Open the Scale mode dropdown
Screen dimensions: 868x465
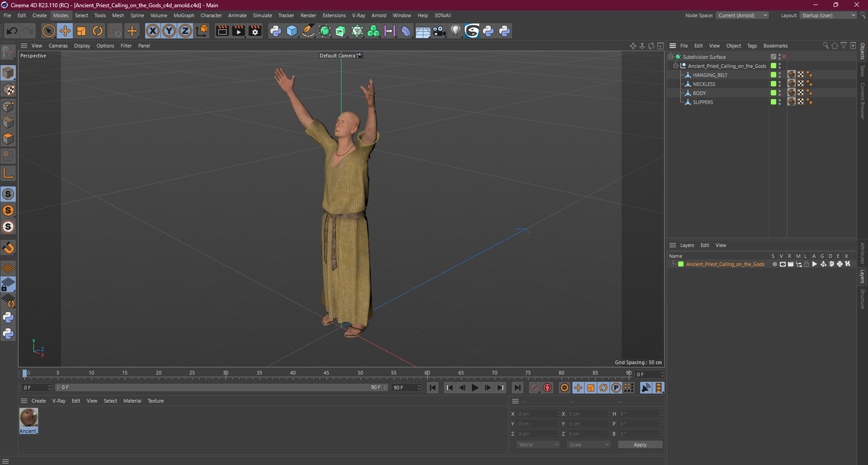tap(589, 445)
